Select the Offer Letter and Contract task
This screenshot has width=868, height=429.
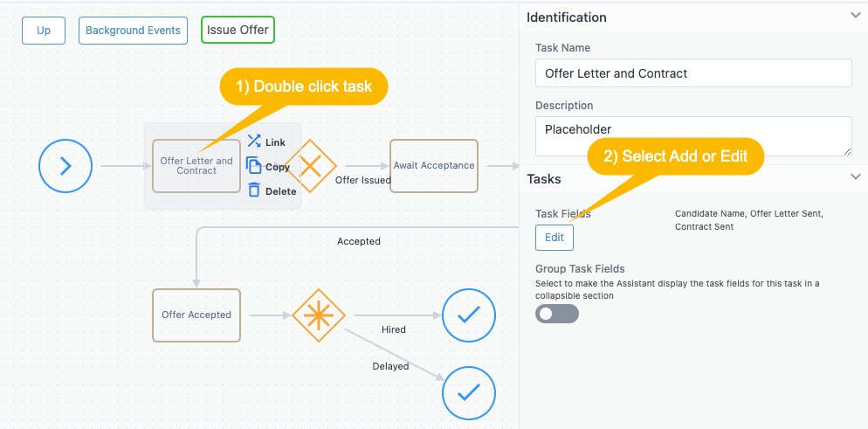pyautogui.click(x=196, y=166)
